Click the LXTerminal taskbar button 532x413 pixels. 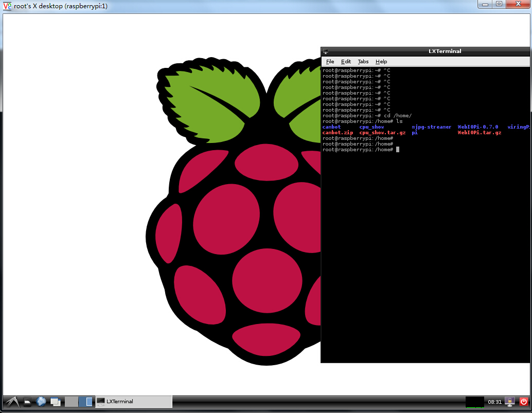pos(134,402)
